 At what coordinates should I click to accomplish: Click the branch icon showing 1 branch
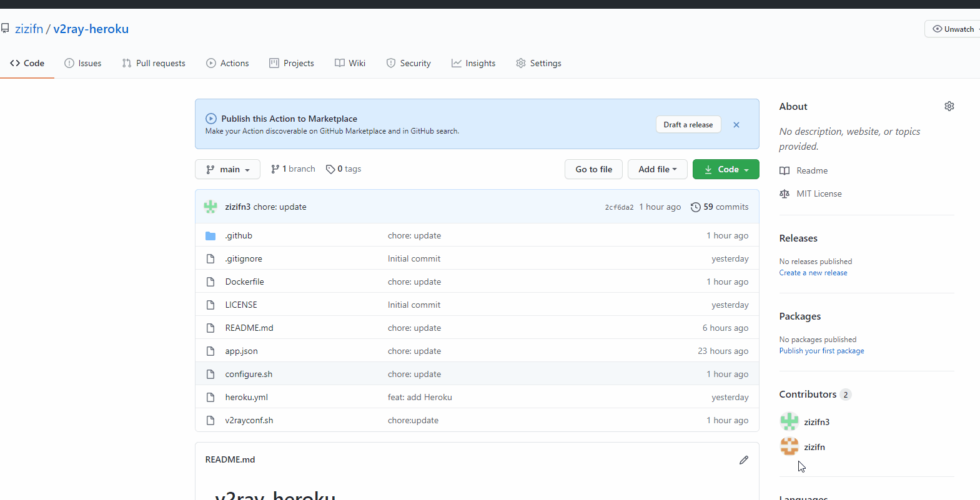[x=275, y=169]
